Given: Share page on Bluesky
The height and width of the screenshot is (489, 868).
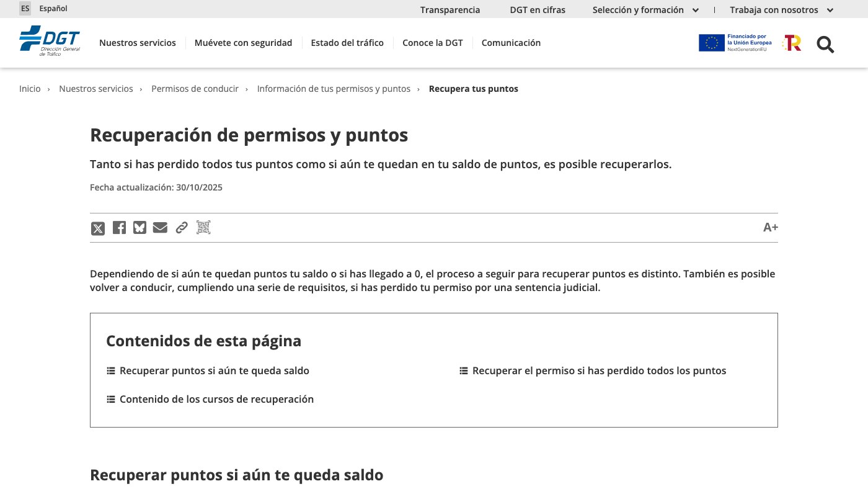Looking at the screenshot, I should 139,228.
